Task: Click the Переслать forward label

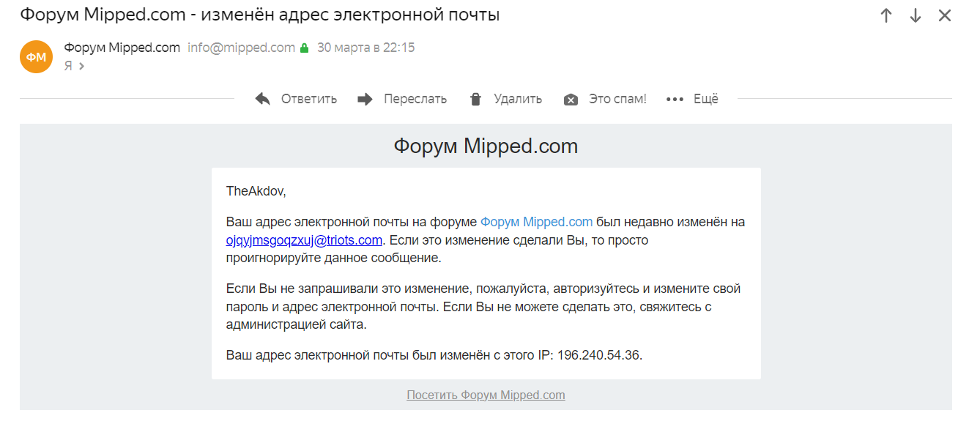Action: click(415, 99)
